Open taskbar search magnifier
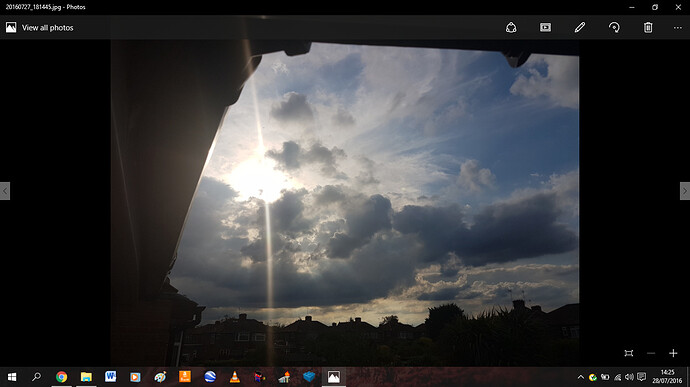This screenshot has height=387, width=690. [x=37, y=377]
